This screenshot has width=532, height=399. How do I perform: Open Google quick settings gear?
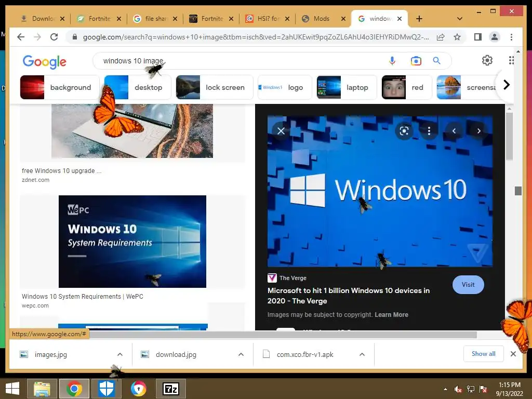tap(487, 60)
